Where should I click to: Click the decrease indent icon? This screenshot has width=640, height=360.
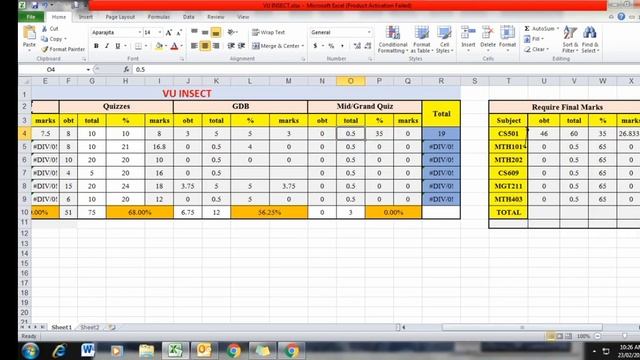click(x=231, y=46)
